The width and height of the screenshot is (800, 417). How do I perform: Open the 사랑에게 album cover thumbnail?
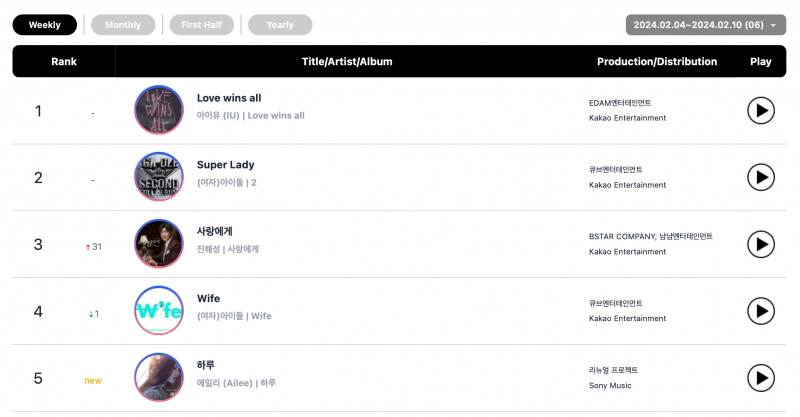tap(159, 243)
